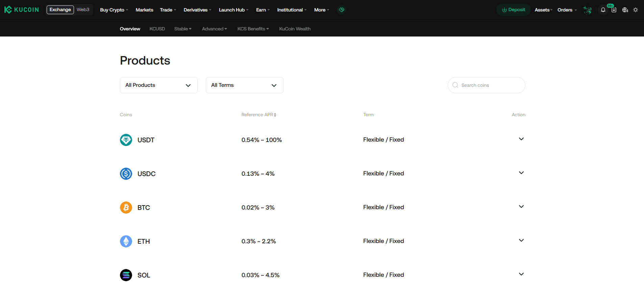Image resolution: width=644 pixels, height=290 pixels.
Task: Click the app download icon
Action: pos(614,10)
